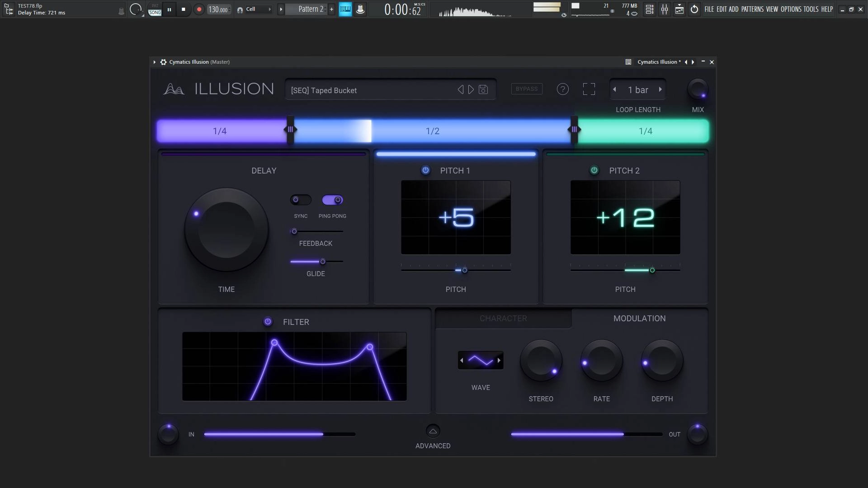The height and width of the screenshot is (488, 868).
Task: Open help with the question mark icon
Action: (562, 89)
